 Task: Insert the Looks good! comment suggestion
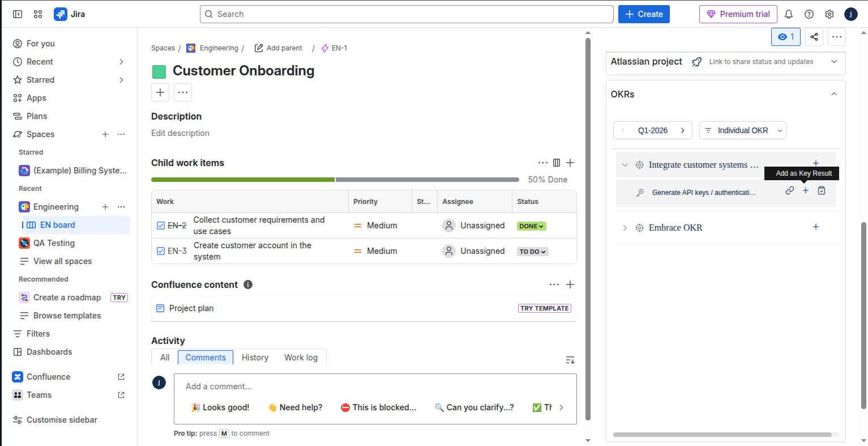click(220, 407)
